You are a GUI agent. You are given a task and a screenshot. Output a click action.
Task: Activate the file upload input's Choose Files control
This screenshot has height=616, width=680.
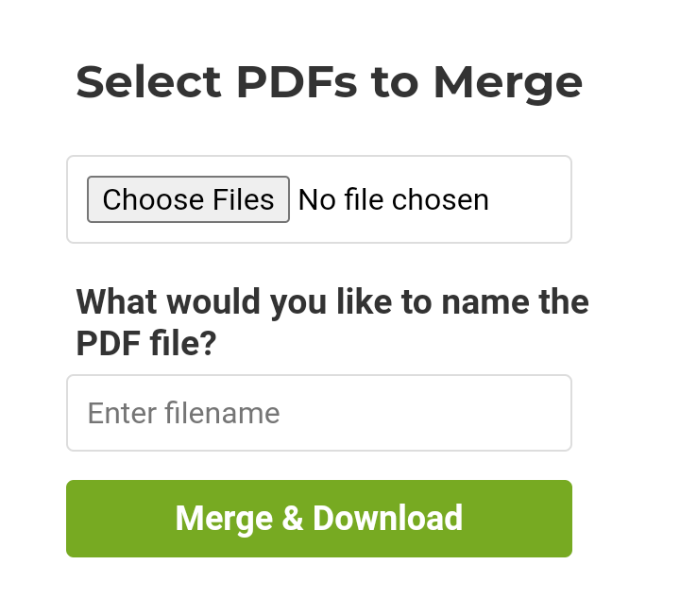click(x=188, y=199)
